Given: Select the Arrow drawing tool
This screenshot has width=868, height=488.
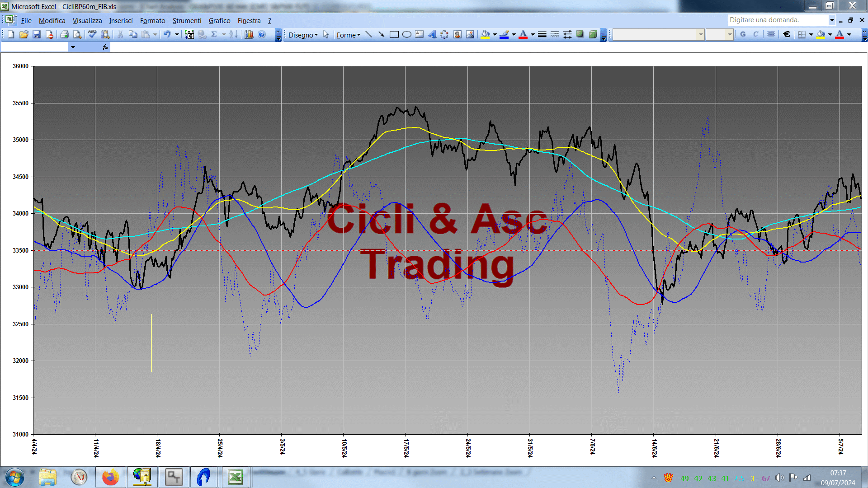Looking at the screenshot, I should coord(381,34).
